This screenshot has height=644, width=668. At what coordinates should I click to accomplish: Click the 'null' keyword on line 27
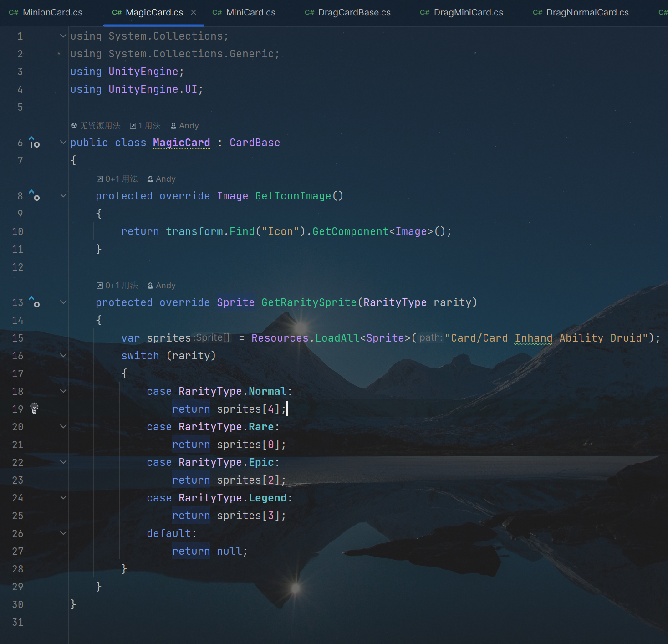coord(229,551)
